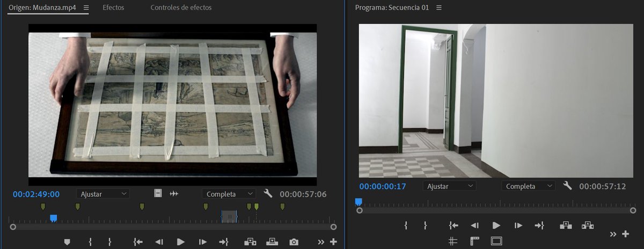Toggle Safe Margins in Program monitor

point(496,241)
